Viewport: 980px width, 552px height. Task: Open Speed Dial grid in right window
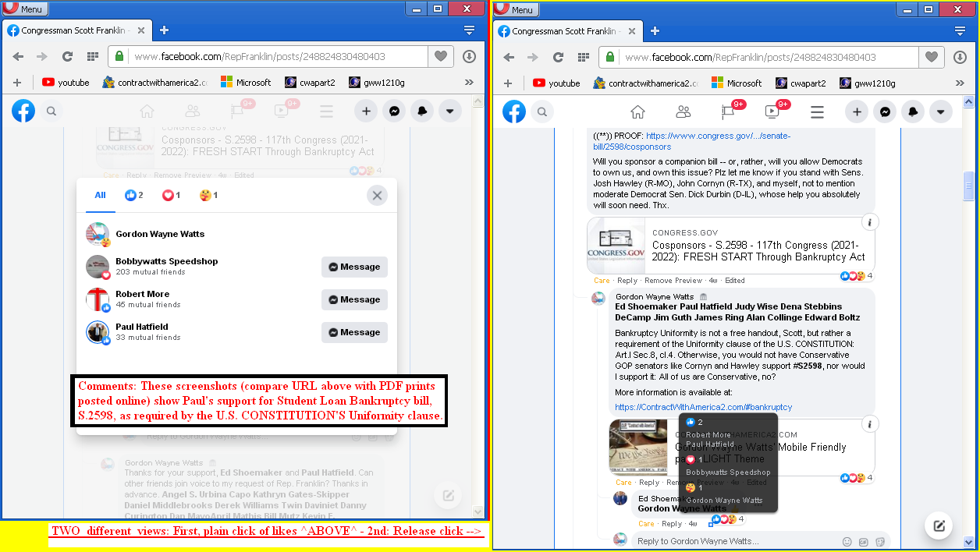(584, 57)
